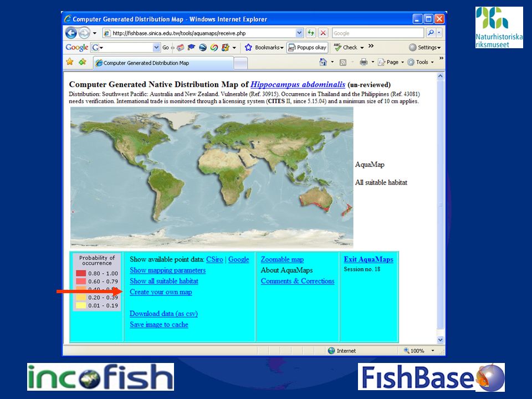The image size is (532, 399).
Task: Open the Google point data link
Action: click(238, 259)
